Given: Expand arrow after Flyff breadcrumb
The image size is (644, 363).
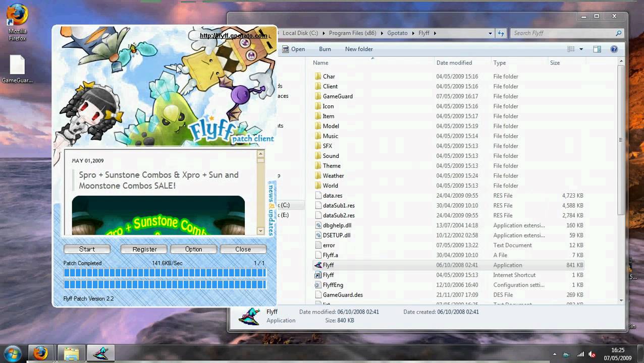Looking at the screenshot, I should click(x=435, y=33).
